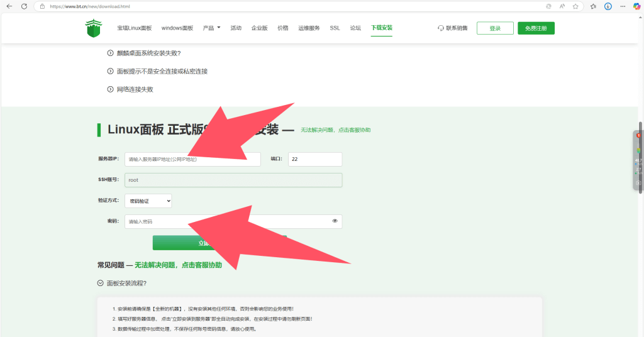Reload the page with the refresh icon
This screenshot has width=644, height=337.
25,6
